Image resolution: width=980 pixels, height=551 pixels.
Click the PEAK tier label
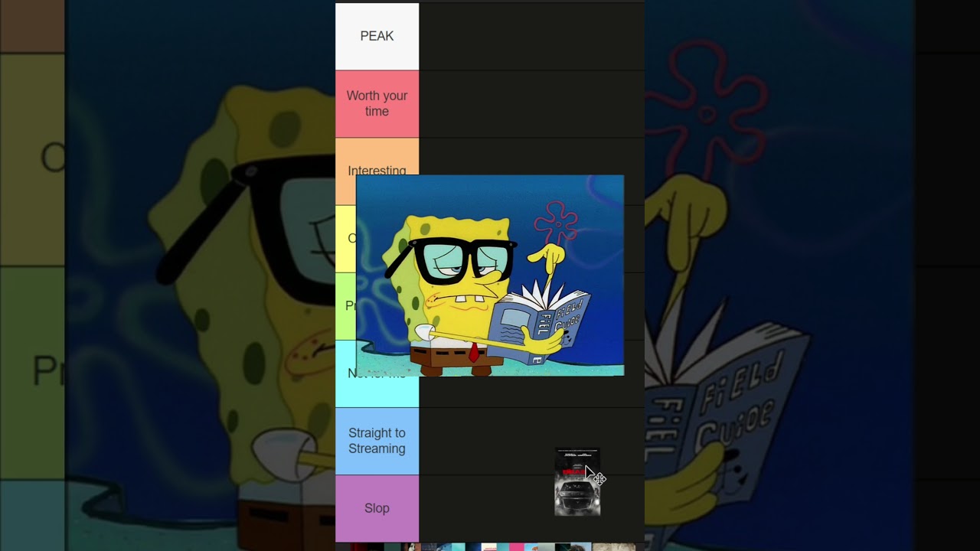tap(377, 36)
